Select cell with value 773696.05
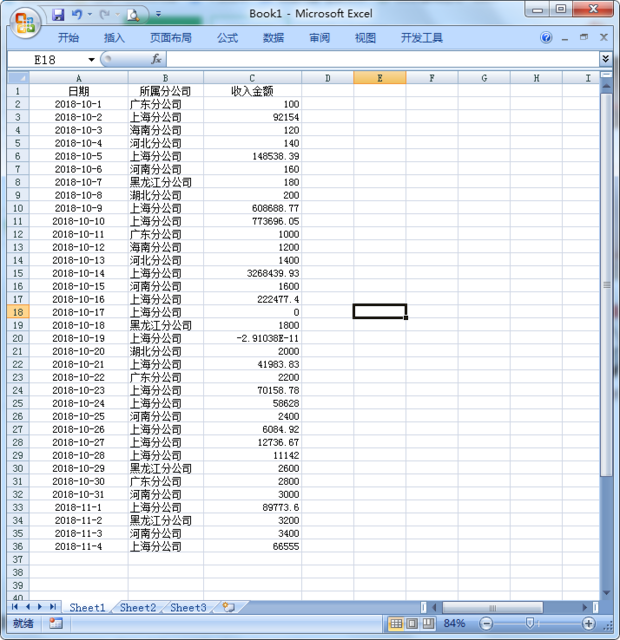Viewport: 620px width, 640px height. [x=252, y=221]
